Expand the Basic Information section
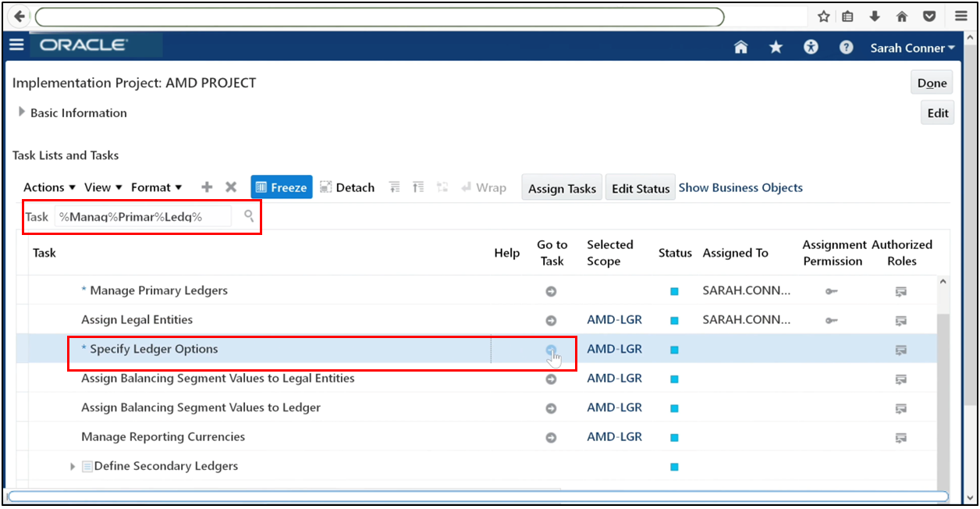The height and width of the screenshot is (509, 980). [22, 112]
